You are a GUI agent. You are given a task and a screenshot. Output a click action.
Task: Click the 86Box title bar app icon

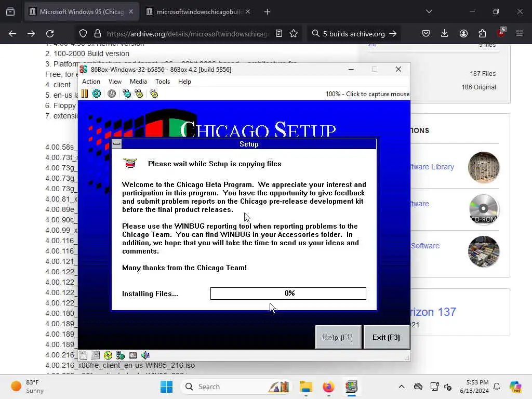pyautogui.click(x=84, y=69)
